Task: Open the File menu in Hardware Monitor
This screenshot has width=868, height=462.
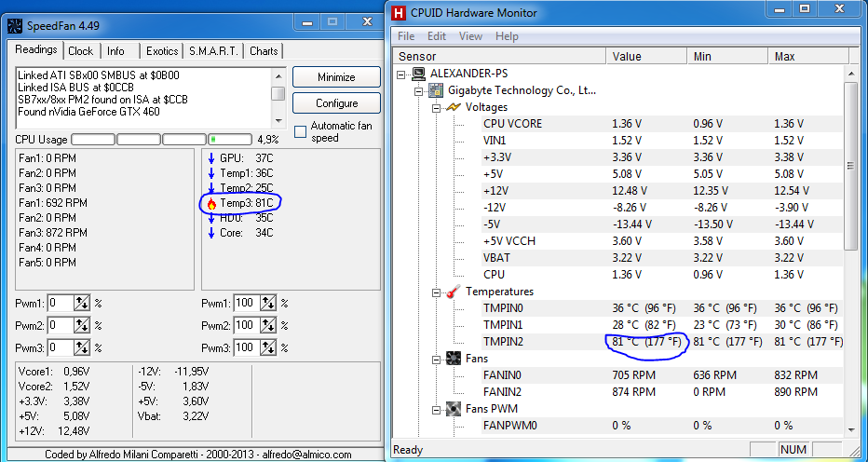Action: pos(406,36)
